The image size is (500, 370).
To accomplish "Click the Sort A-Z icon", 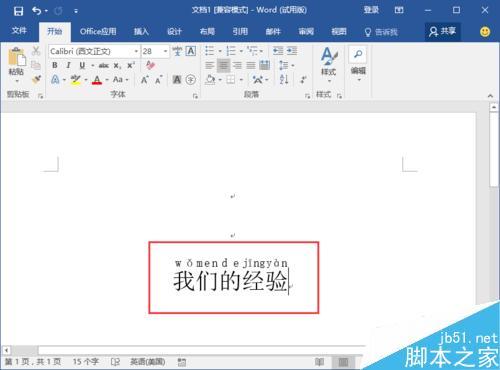I will point(284,80).
